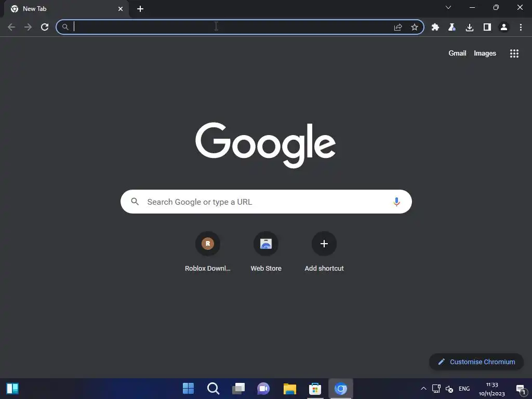Open the Google apps grid
532x399 pixels.
tap(514, 54)
